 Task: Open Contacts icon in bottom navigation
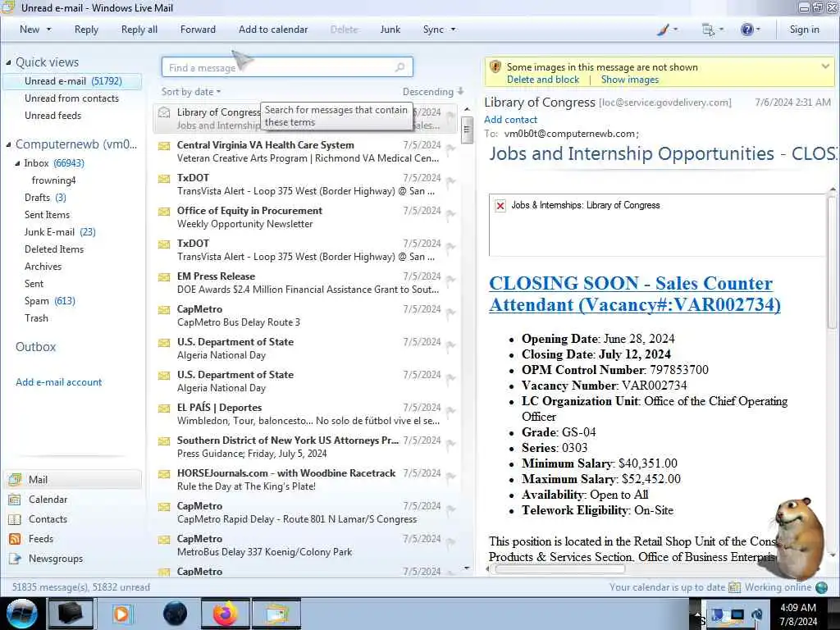click(15, 519)
